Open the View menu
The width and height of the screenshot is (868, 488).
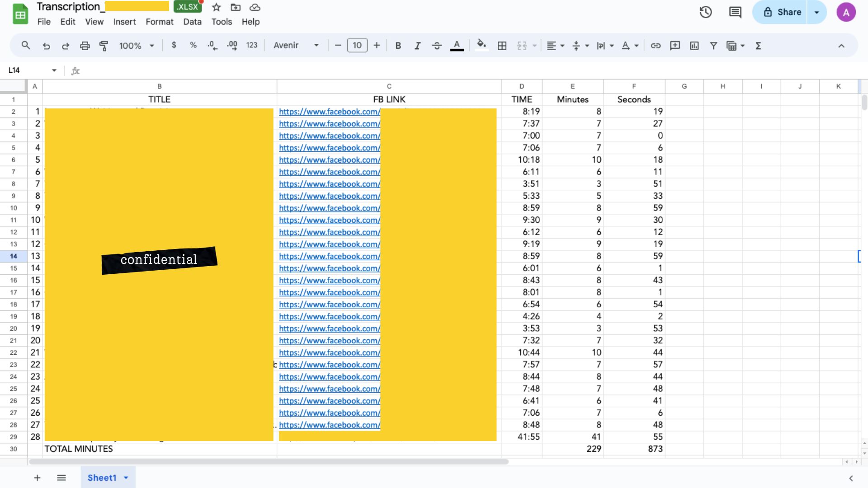(94, 22)
